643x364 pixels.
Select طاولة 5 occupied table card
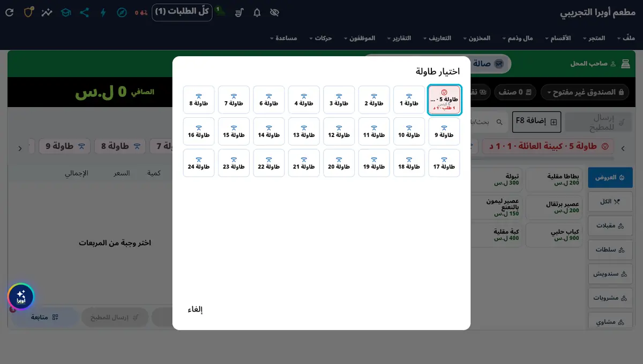[x=444, y=100]
